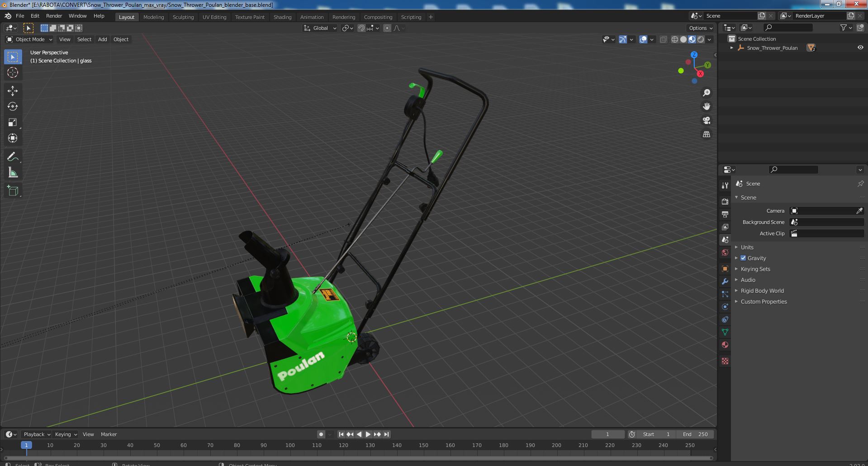Open the View Layer properties tab

pyautogui.click(x=725, y=227)
